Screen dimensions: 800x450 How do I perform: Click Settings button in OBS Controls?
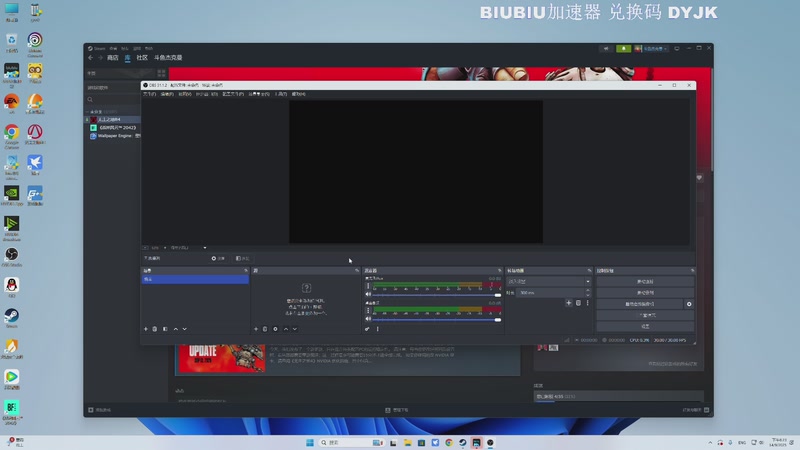[645, 327]
